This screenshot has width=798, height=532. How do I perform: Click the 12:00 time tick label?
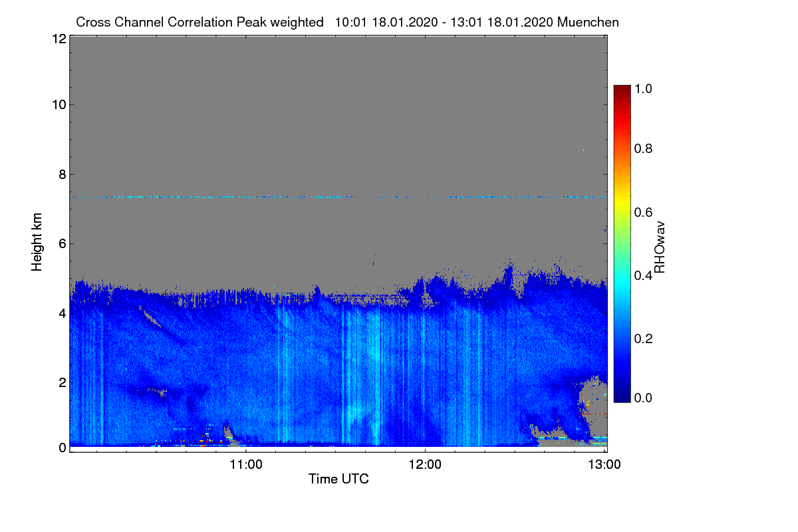tap(426, 464)
